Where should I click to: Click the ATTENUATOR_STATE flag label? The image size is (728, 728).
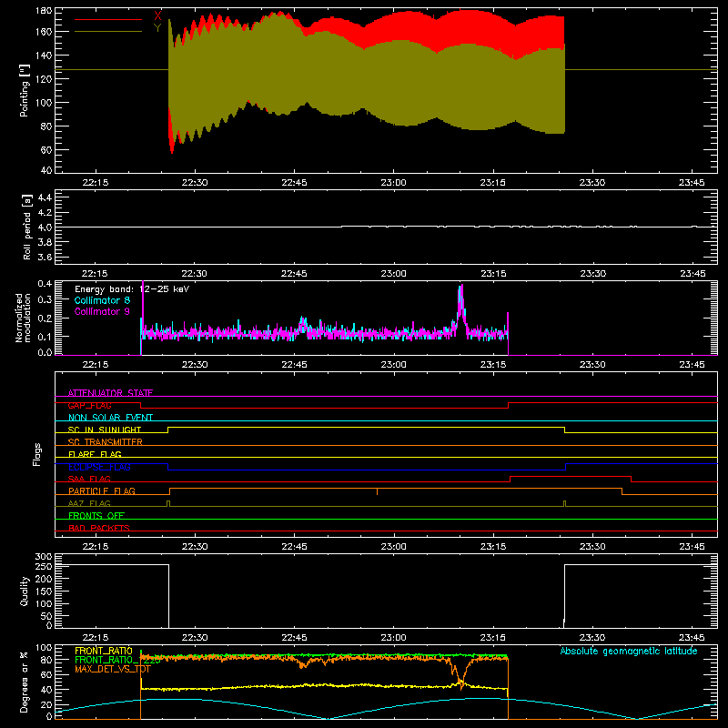point(110,393)
